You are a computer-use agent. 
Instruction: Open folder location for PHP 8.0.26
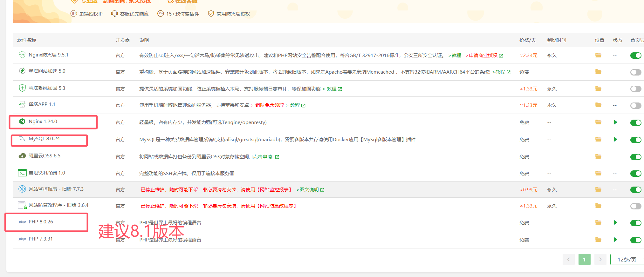coord(598,222)
